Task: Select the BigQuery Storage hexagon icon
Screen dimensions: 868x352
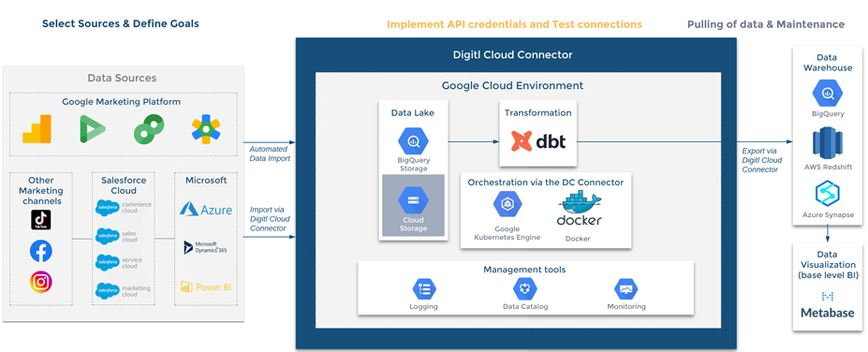Action: [414, 141]
